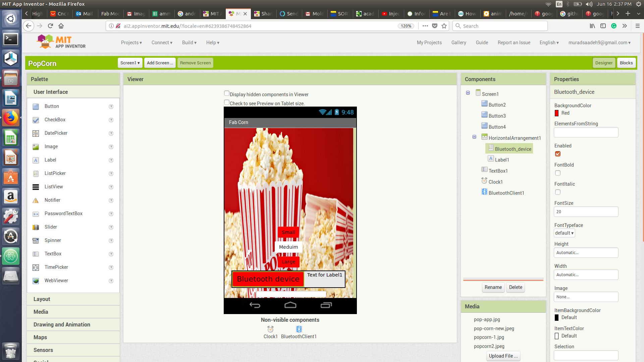The height and width of the screenshot is (362, 644).
Task: Click the BluetoothClient1 non-visible component icon
Action: pyautogui.click(x=299, y=329)
